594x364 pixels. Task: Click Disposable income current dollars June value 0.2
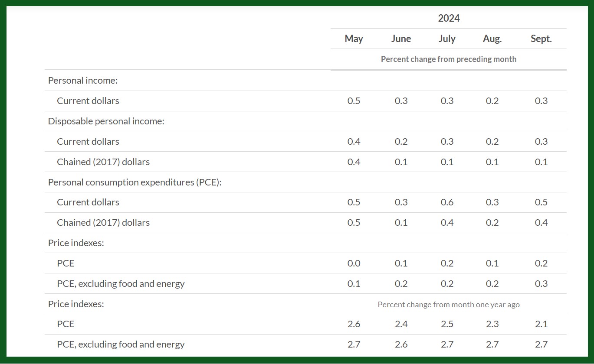401,141
